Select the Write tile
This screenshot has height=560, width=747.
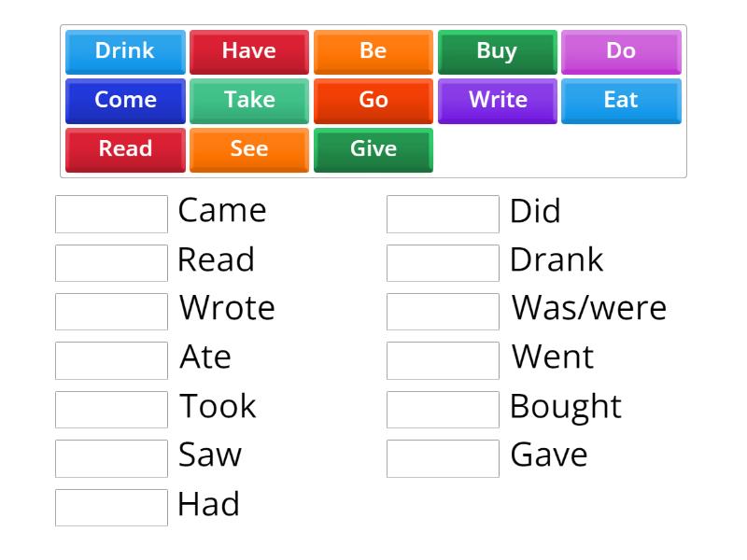[x=497, y=100]
